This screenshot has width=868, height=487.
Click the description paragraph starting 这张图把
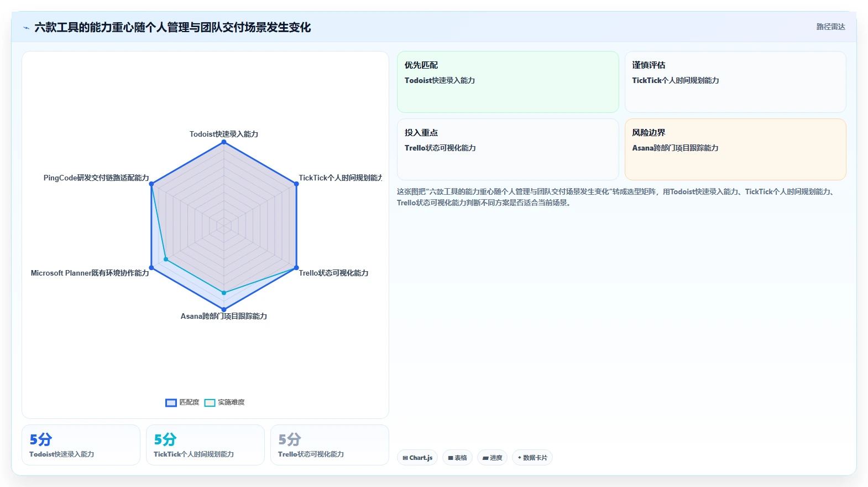(x=616, y=197)
